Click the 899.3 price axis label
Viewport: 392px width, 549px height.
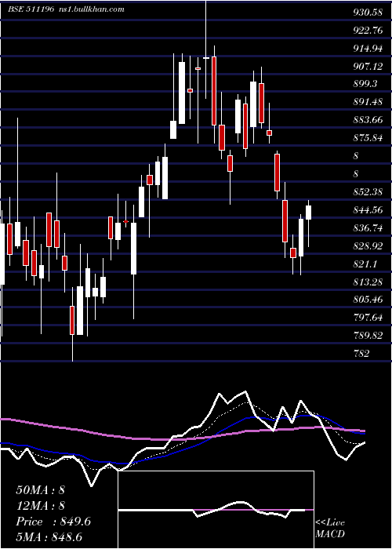[x=365, y=84]
